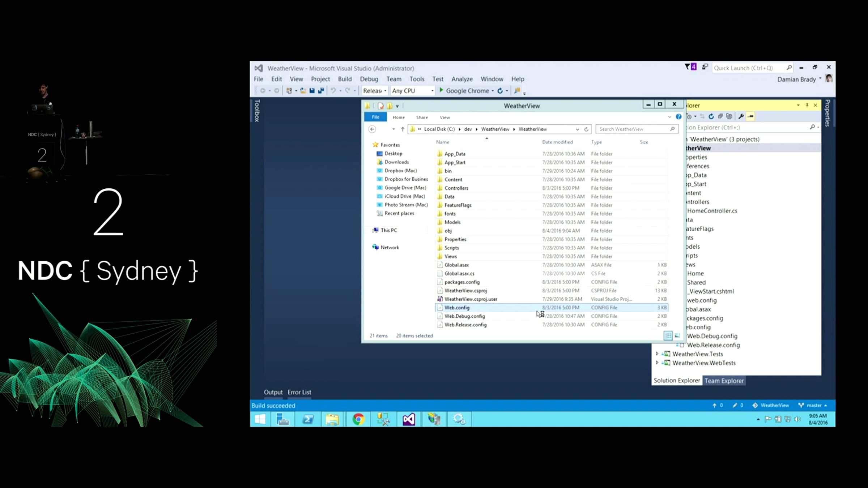Viewport: 868px width, 488px height.
Task: Click the Refresh icon in Solution Explorer toolbar
Action: pos(711,116)
